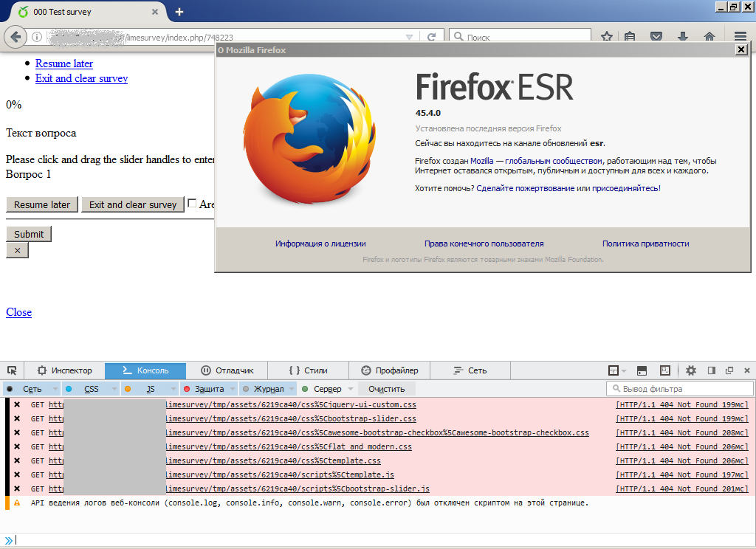Go to the home page icon
Viewport: 756px width, 549px height.
pos(709,37)
